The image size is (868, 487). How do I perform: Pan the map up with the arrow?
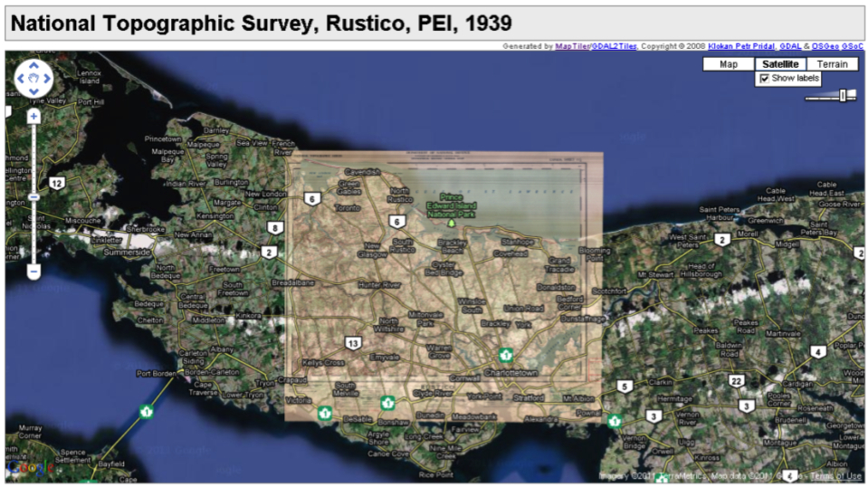pos(33,67)
